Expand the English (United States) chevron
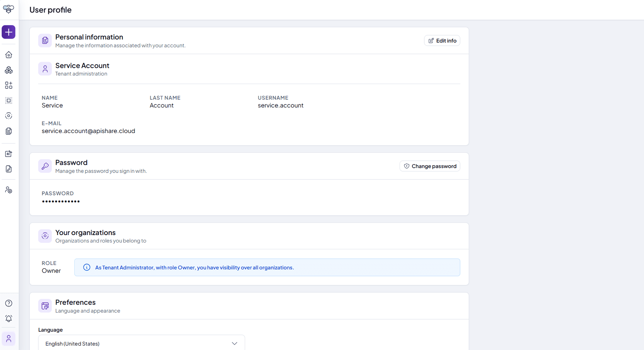The width and height of the screenshot is (644, 350). tap(234, 343)
